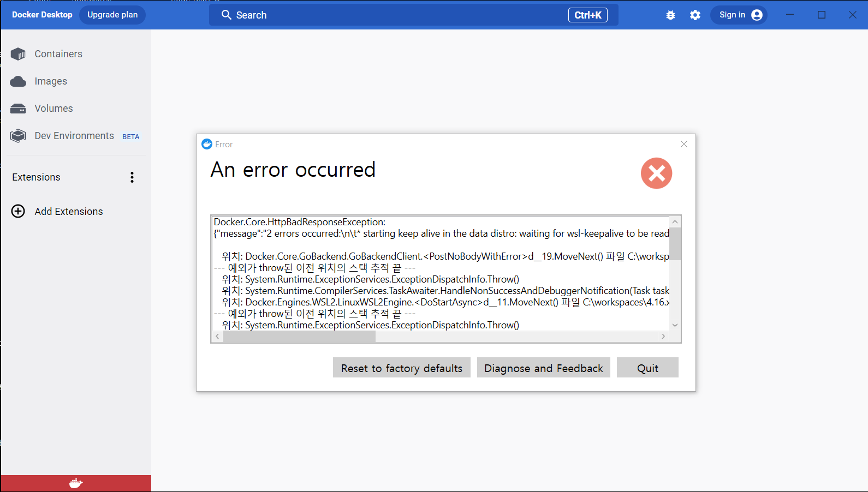Click the Volumes drive icon
The height and width of the screenshot is (492, 868).
(x=18, y=109)
